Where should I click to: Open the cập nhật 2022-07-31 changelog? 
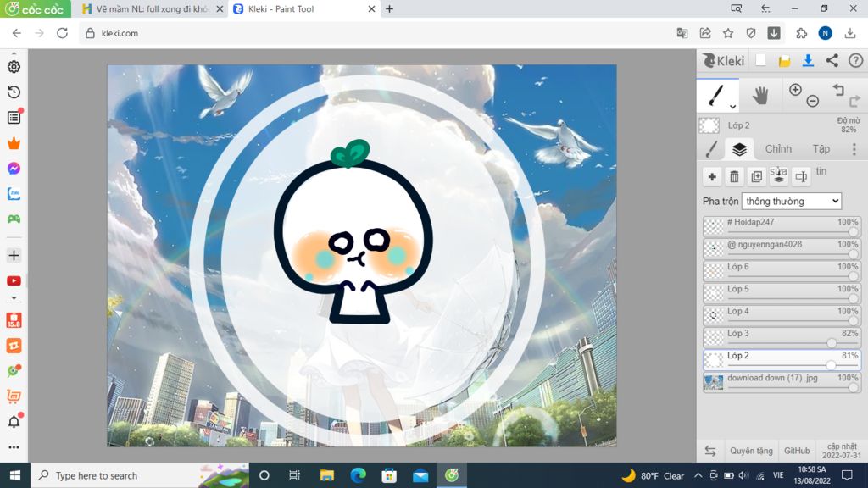(842, 451)
